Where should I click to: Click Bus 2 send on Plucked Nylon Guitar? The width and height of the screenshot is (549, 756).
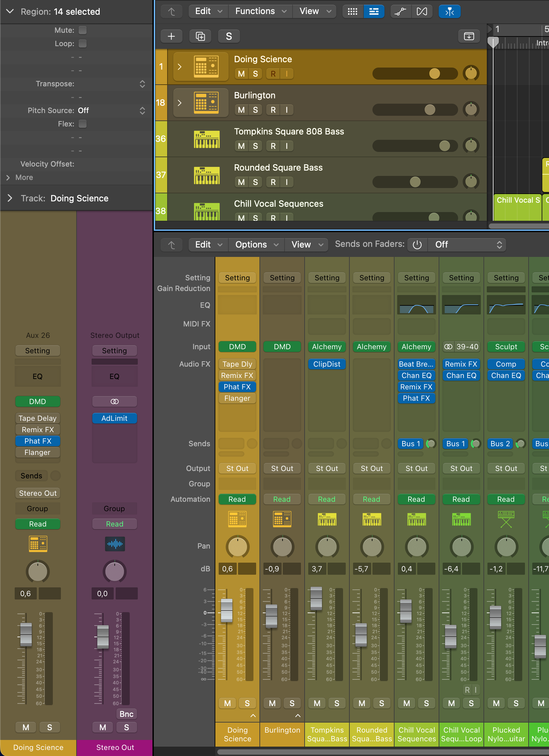click(x=500, y=444)
